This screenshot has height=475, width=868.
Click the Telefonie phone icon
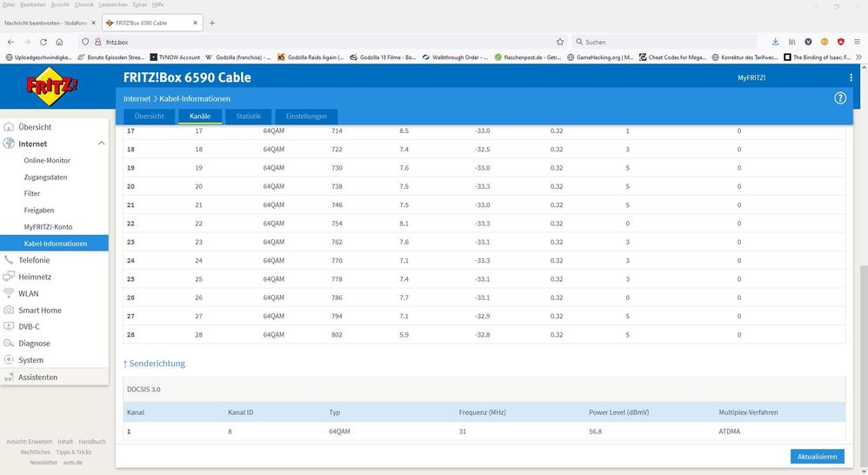(x=10, y=260)
